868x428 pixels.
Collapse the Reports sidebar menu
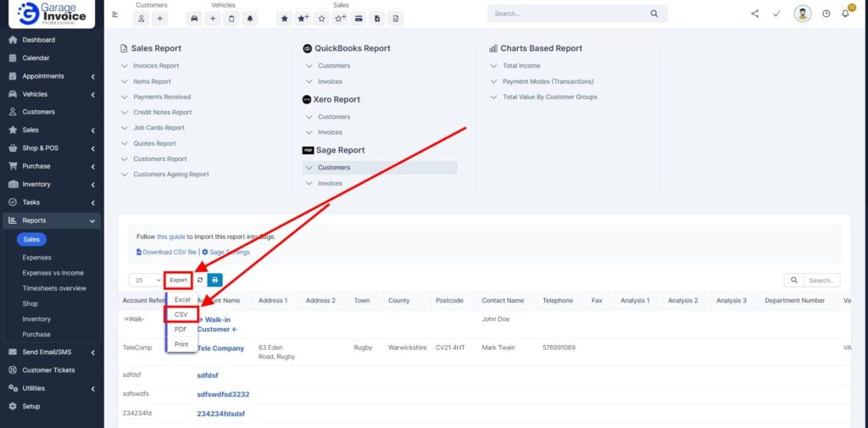[x=52, y=220]
